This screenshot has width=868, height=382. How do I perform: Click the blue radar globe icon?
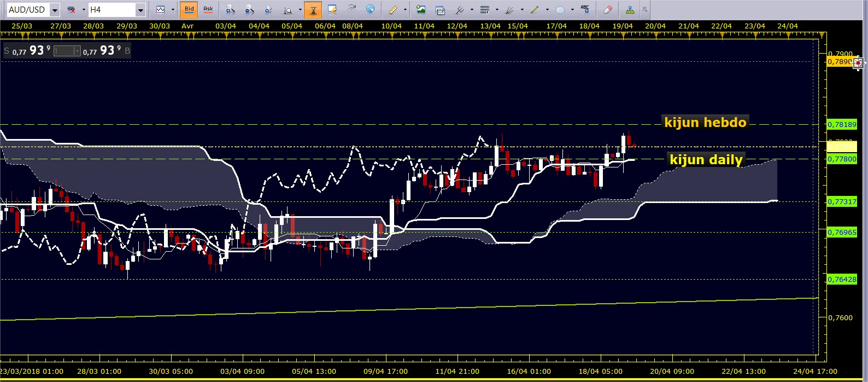(371, 10)
